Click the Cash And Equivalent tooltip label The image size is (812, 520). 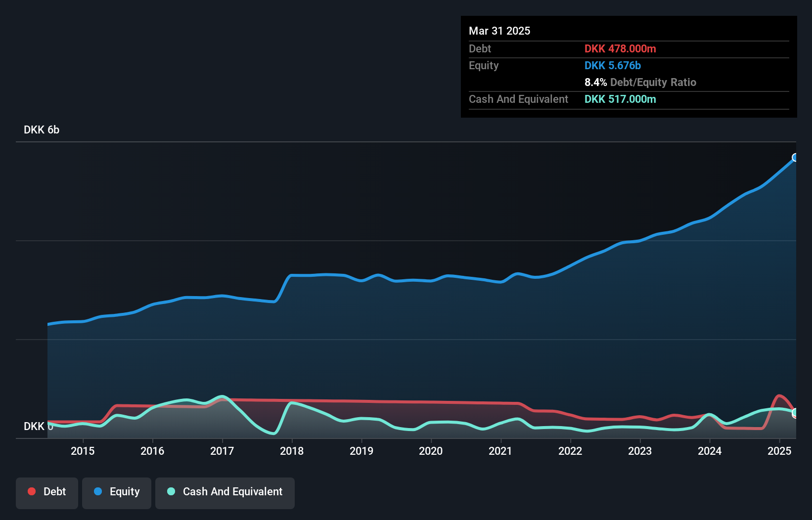coord(519,99)
